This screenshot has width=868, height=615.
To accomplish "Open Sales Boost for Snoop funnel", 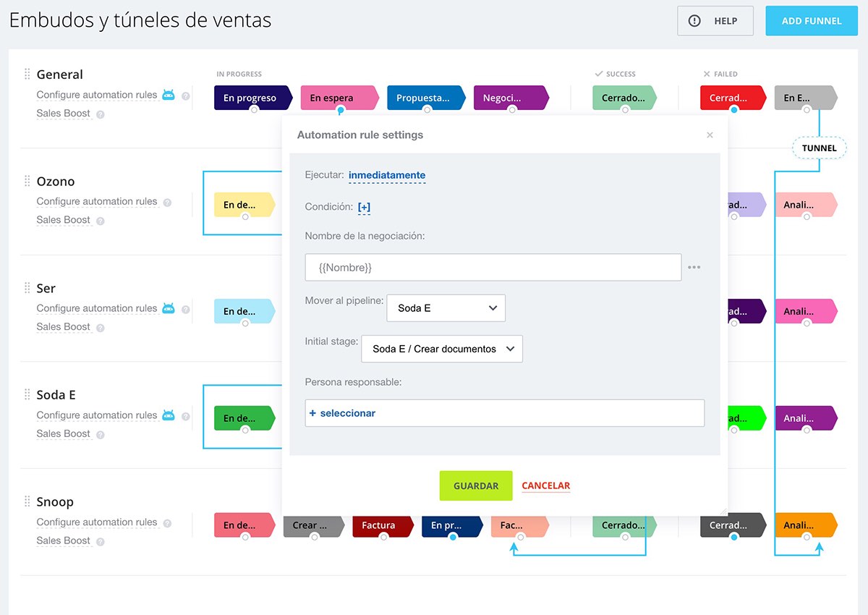I will point(64,540).
